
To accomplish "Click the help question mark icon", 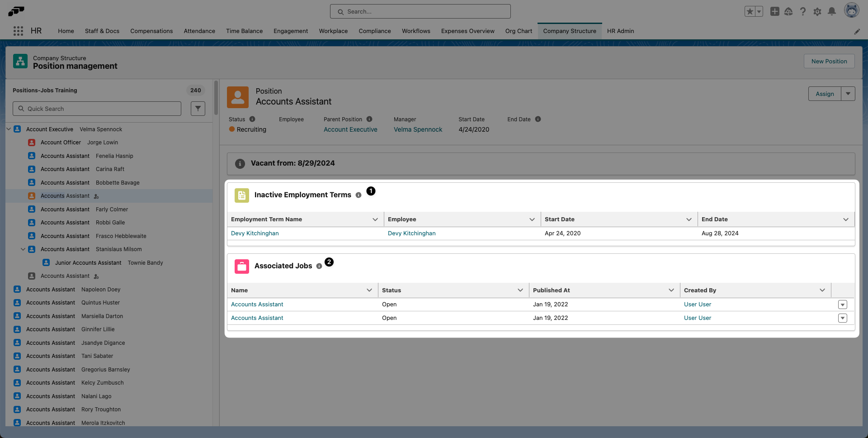I will tap(803, 11).
